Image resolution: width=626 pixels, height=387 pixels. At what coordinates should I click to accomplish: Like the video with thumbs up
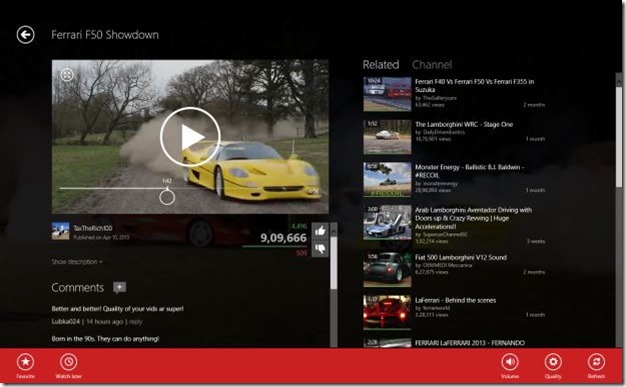click(320, 231)
